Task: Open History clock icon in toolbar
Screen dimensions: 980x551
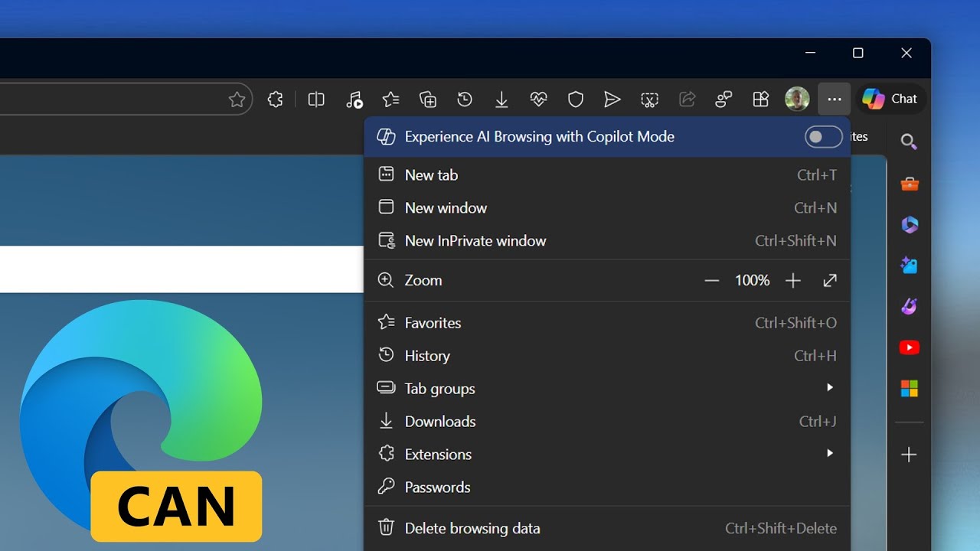Action: pos(465,99)
